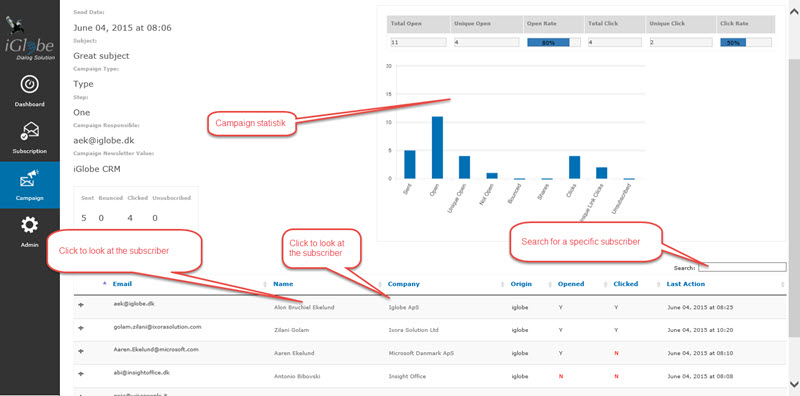Open subscriber Zilani Golam
This screenshot has height=396, width=800.
(x=291, y=330)
